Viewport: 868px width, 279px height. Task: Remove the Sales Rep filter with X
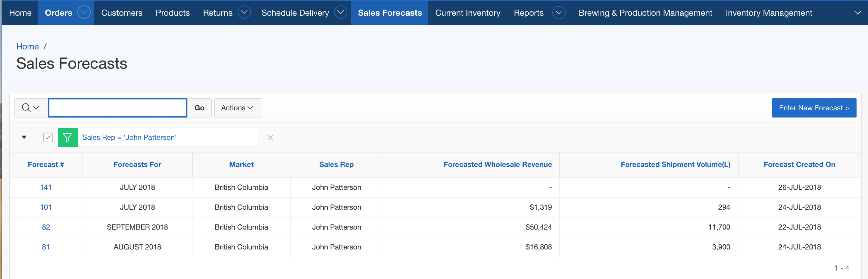pos(270,137)
